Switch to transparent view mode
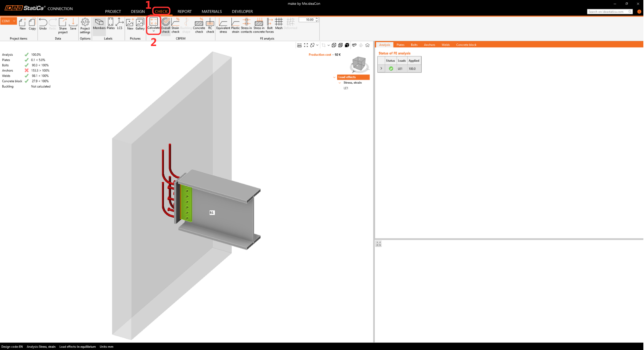This screenshot has width=644, height=350. (340, 45)
